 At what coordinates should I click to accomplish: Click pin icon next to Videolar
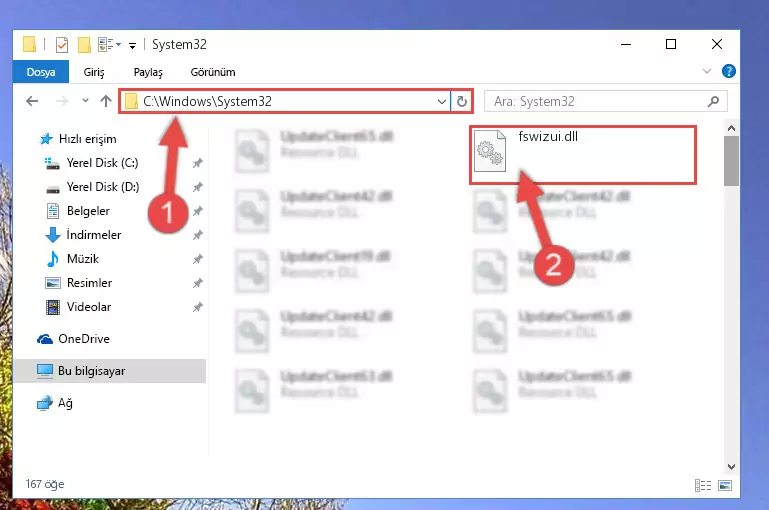coord(197,307)
